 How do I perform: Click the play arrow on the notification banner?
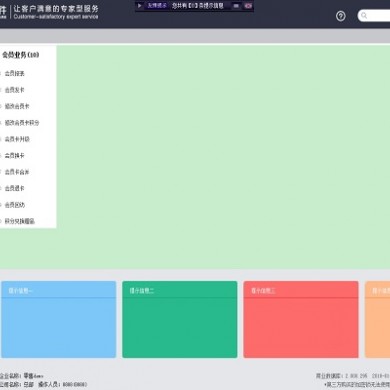[x=140, y=6]
